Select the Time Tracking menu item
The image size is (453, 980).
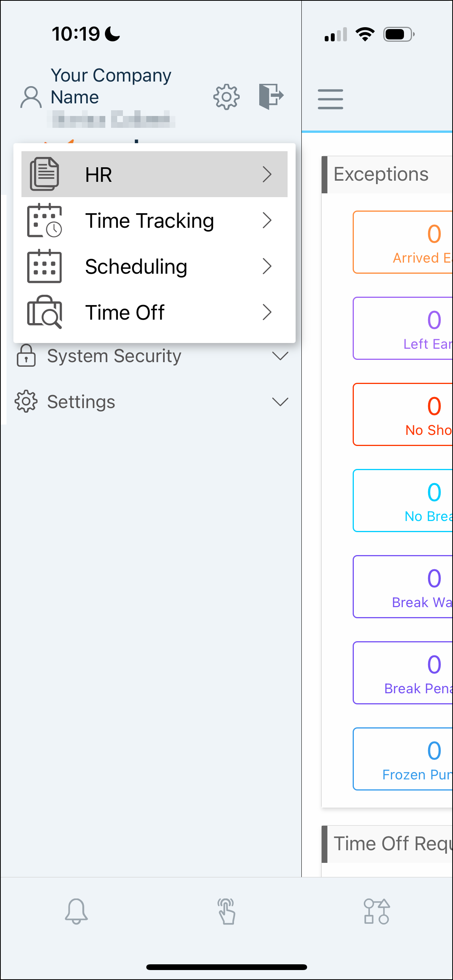coord(154,220)
